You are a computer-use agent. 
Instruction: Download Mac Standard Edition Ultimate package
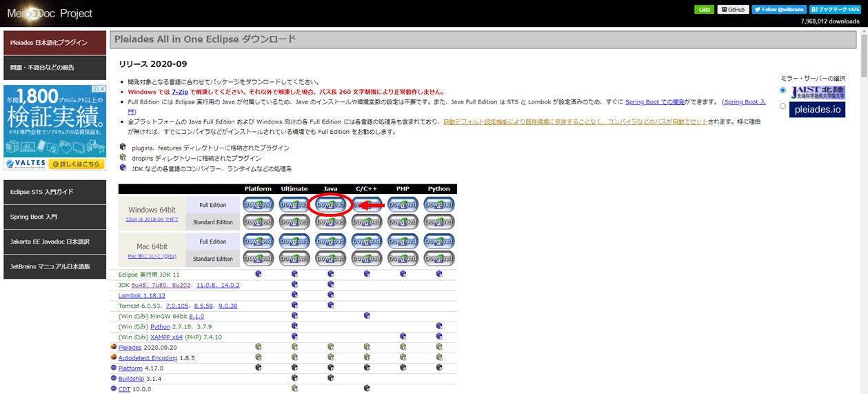294,258
